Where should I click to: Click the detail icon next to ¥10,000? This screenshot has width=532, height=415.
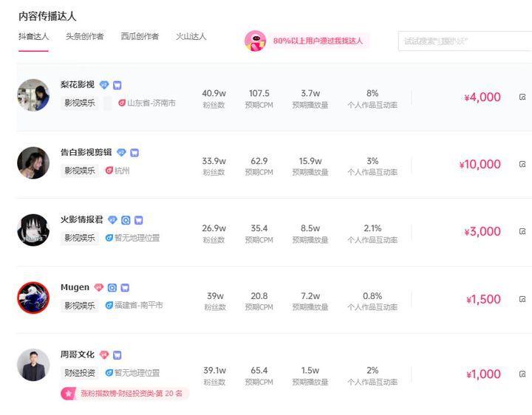pyautogui.click(x=522, y=164)
